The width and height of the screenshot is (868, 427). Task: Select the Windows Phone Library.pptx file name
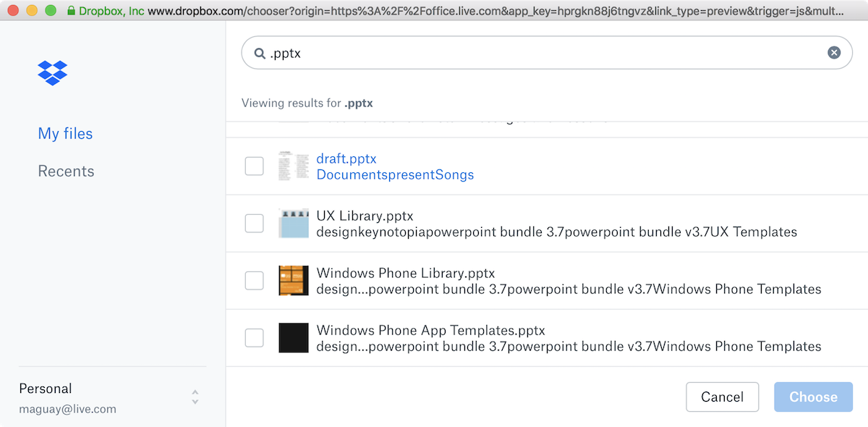[406, 273]
